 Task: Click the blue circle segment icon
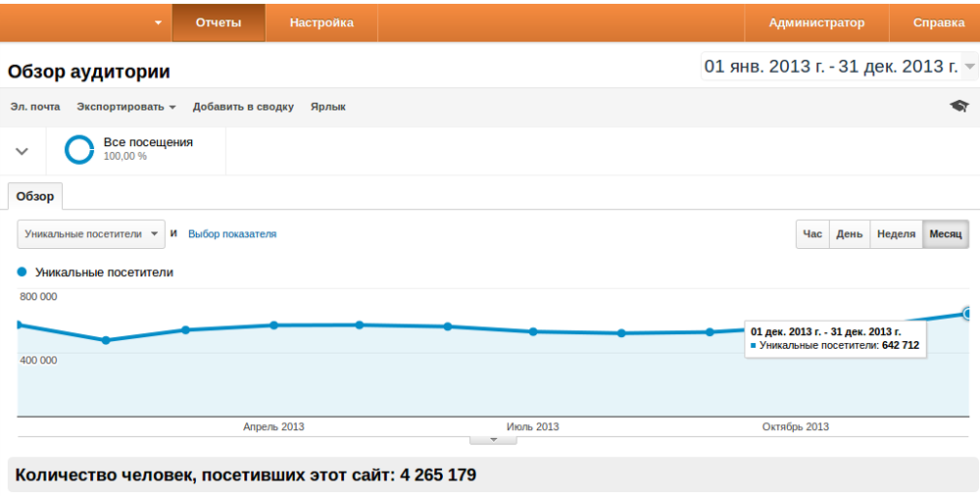click(79, 150)
